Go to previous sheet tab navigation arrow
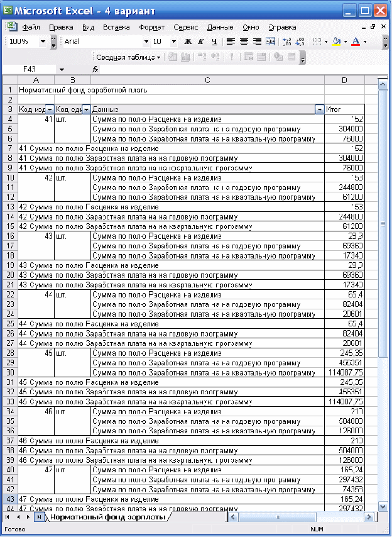 point(18,517)
